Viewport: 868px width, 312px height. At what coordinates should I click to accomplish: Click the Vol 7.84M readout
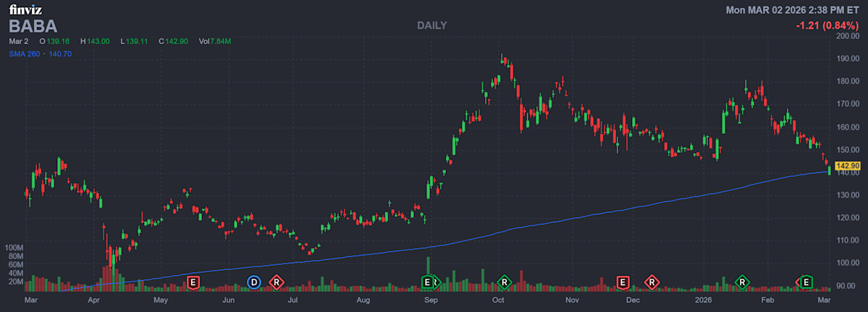[215, 41]
